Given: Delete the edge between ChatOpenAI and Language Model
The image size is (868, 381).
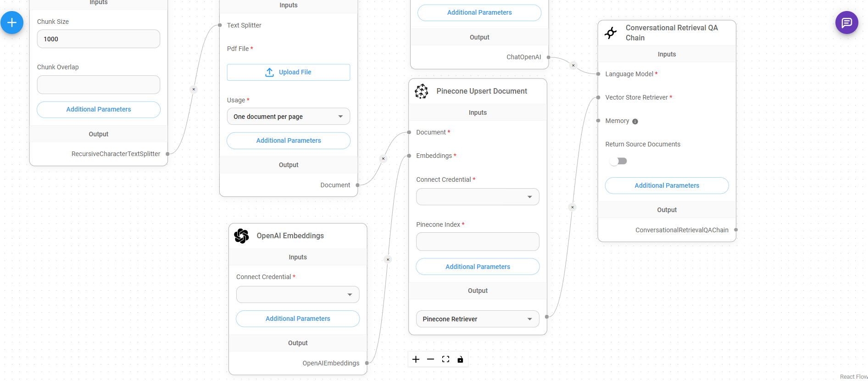Looking at the screenshot, I should pos(573,66).
